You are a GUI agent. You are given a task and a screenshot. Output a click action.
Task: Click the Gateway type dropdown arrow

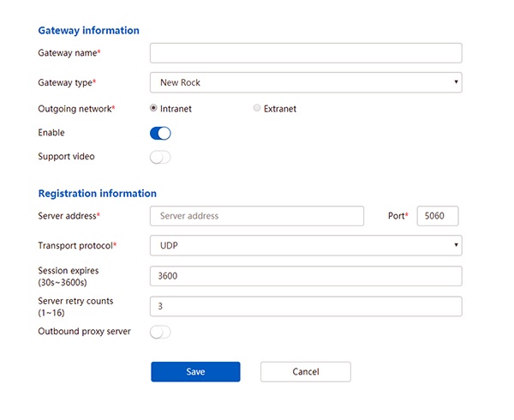pos(456,82)
